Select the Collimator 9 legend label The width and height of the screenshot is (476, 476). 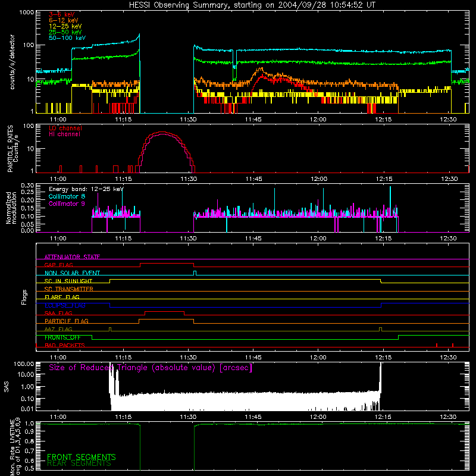67,203
